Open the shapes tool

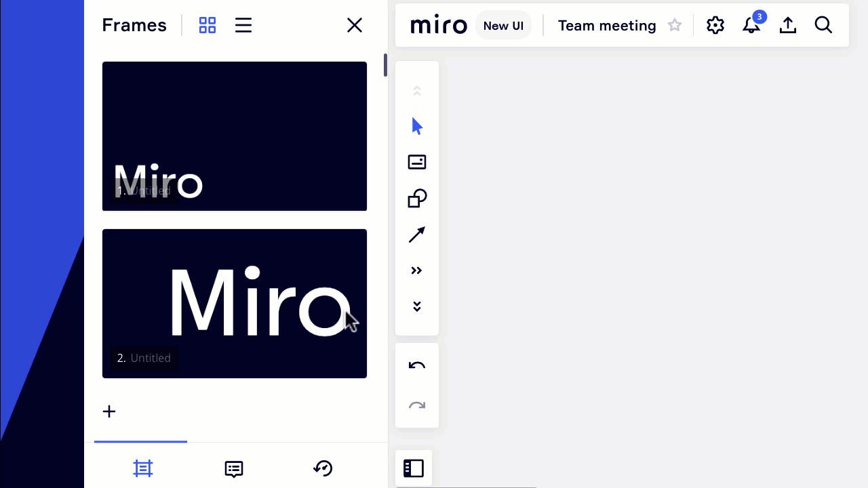click(416, 198)
